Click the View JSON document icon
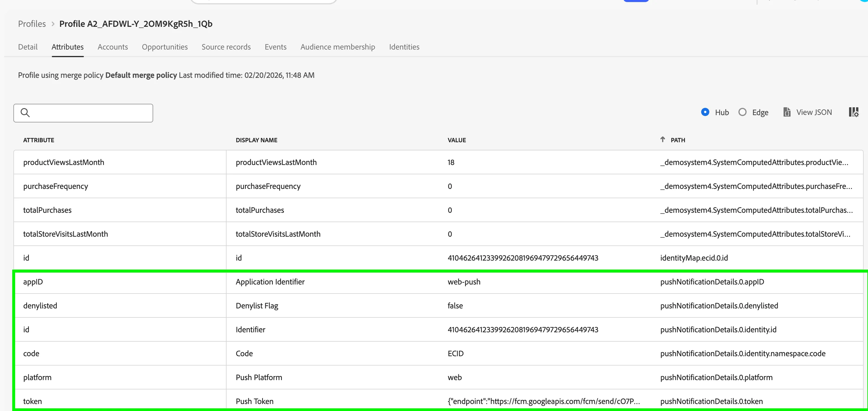This screenshot has height=411, width=868. coord(787,112)
